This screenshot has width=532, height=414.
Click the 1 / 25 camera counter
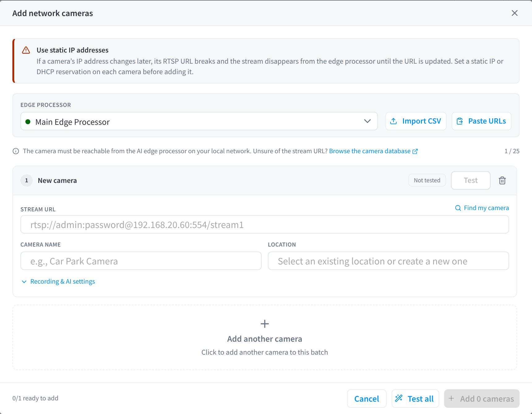(x=512, y=151)
